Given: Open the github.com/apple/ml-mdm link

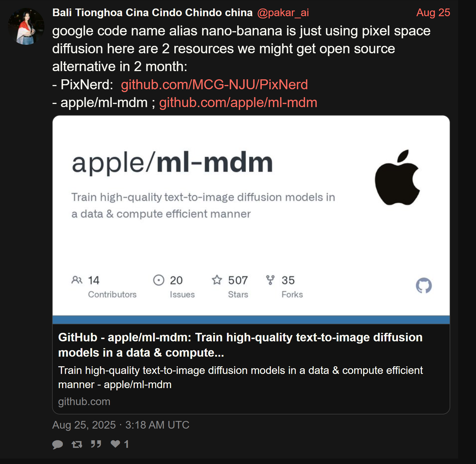Looking at the screenshot, I should point(238,103).
